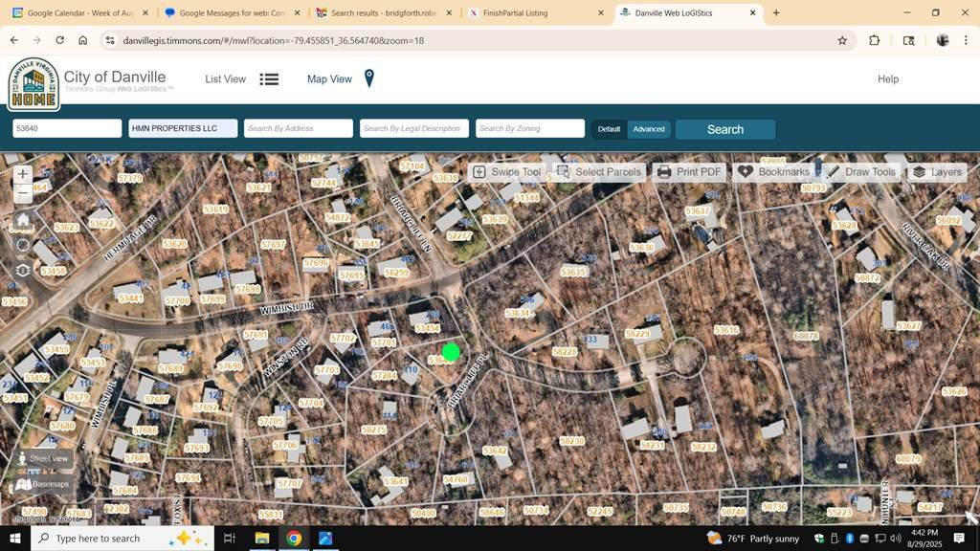Activate the Select Parcels tool
Image resolution: width=980 pixels, height=551 pixels.
tap(598, 172)
